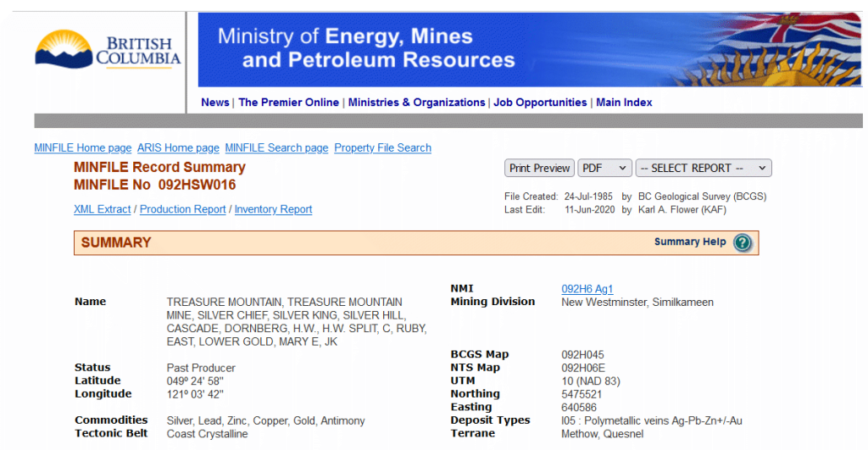Screen dimensions: 868x450
Task: Click the Easting value 640586
Action: click(579, 408)
